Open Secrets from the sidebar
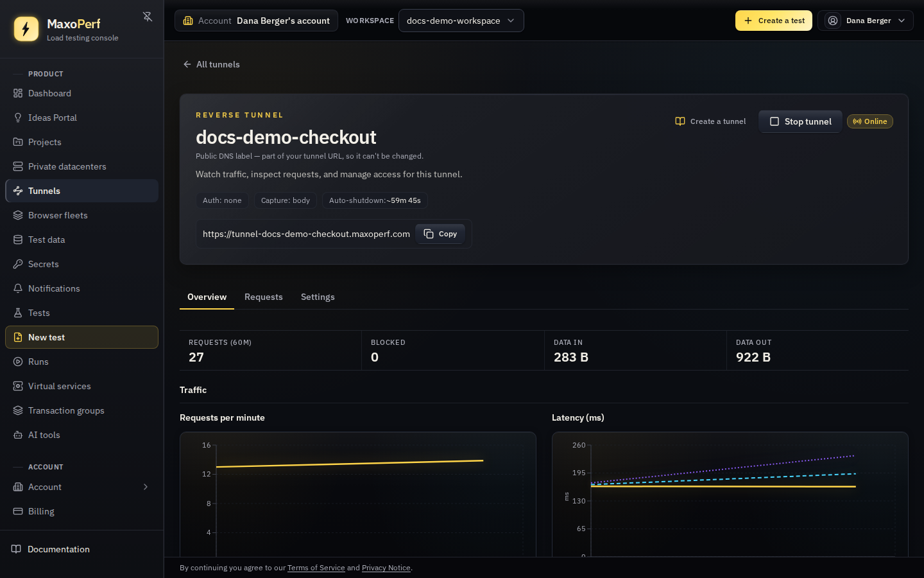This screenshot has height=578, width=924. point(81,264)
